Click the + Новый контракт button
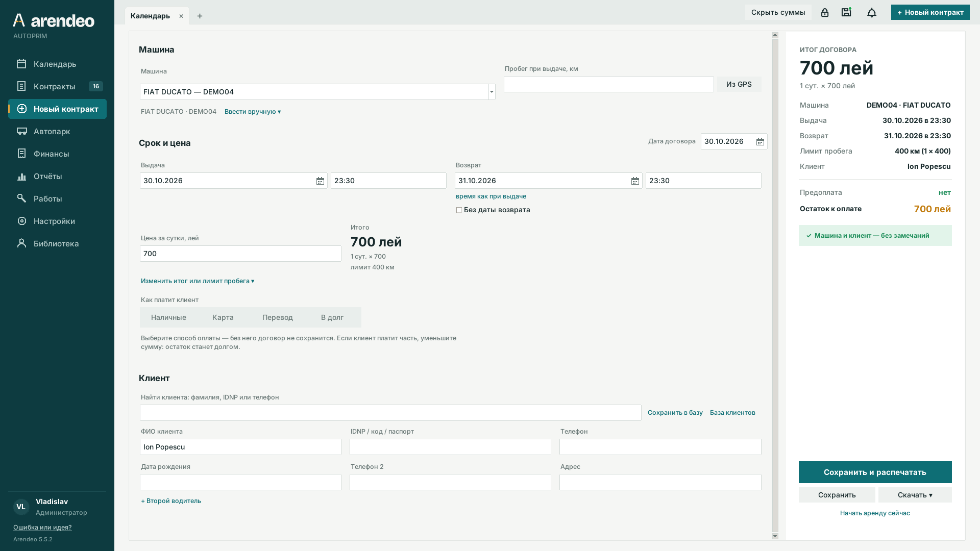This screenshot has width=980, height=551. 930,12
